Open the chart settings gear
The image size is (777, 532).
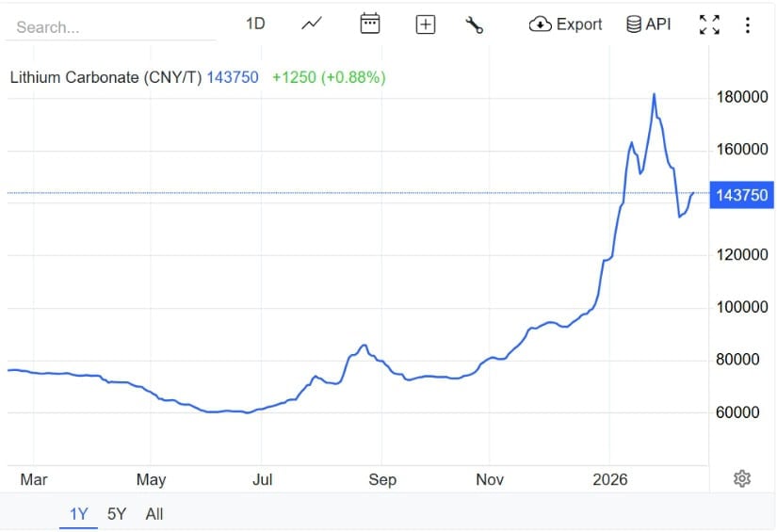click(742, 478)
